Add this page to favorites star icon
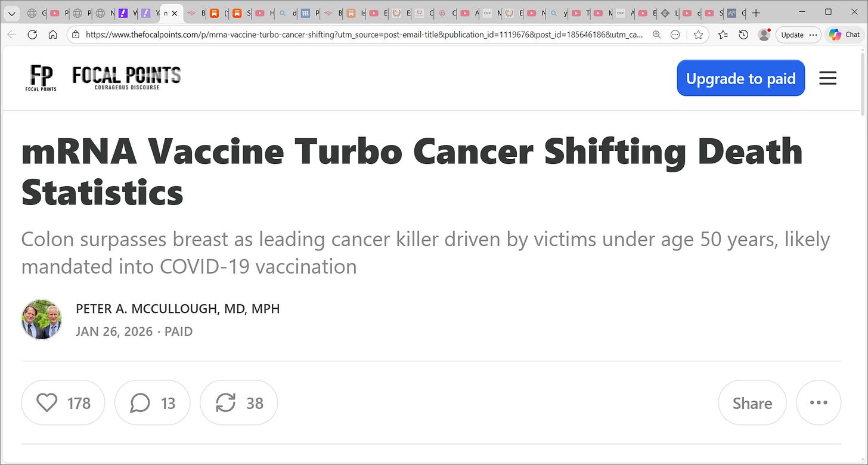Image resolution: width=868 pixels, height=465 pixels. tap(698, 35)
